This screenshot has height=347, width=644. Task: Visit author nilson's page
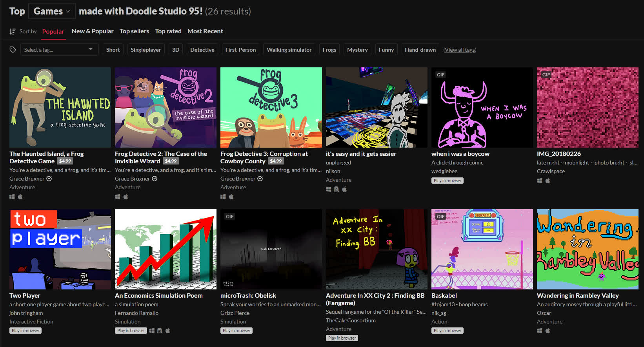tap(333, 171)
